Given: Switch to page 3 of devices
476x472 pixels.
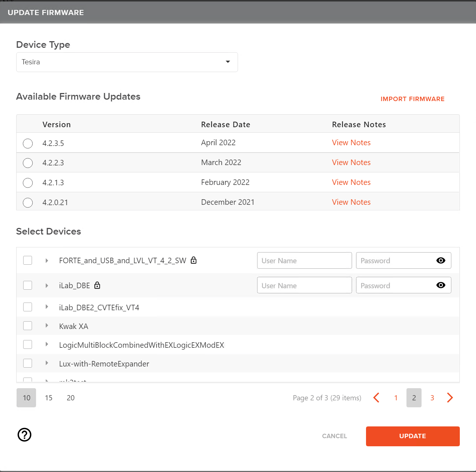Looking at the screenshot, I should tap(432, 398).
